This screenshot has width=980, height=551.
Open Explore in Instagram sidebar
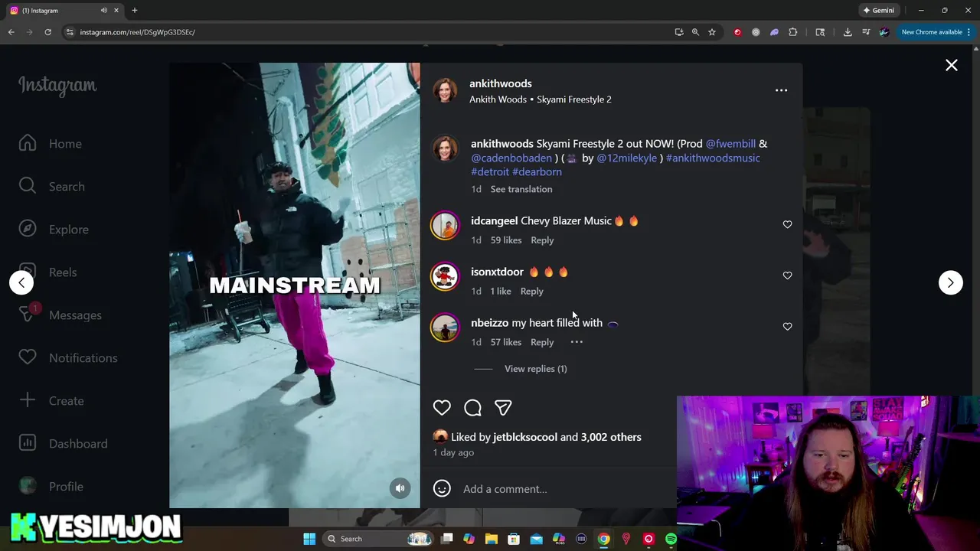pos(54,230)
